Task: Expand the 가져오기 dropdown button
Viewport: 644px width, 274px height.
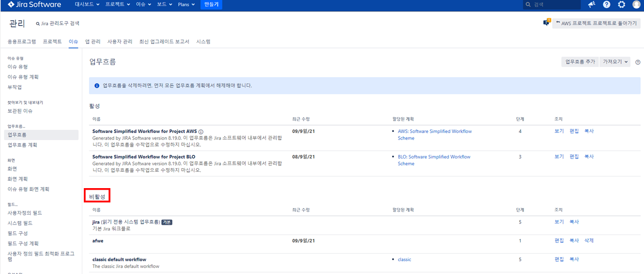Action: click(x=615, y=61)
